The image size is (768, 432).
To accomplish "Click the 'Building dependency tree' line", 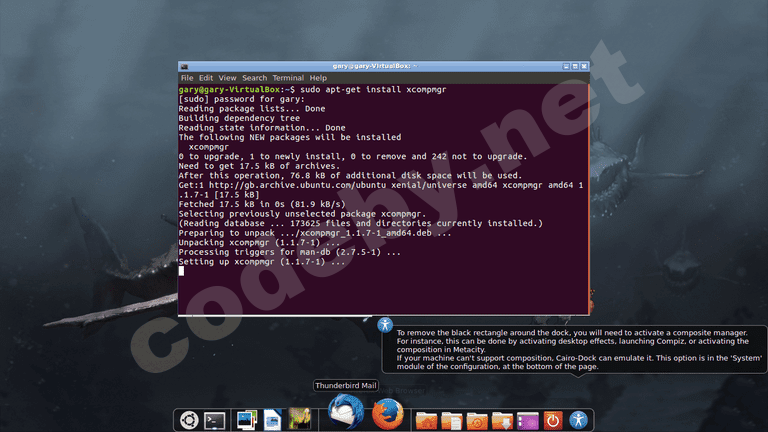I will [239, 118].
